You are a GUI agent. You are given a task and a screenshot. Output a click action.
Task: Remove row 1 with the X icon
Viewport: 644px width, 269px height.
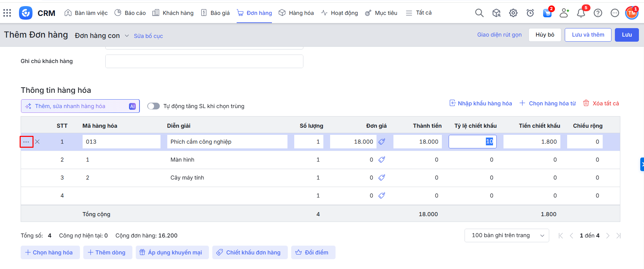[37, 142]
